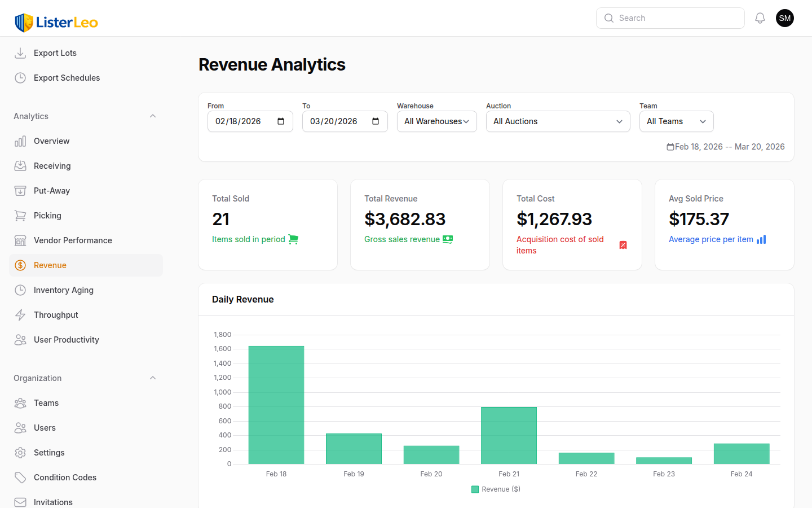This screenshot has height=508, width=812.
Task: Open the All Warehouses dropdown
Action: (436, 121)
